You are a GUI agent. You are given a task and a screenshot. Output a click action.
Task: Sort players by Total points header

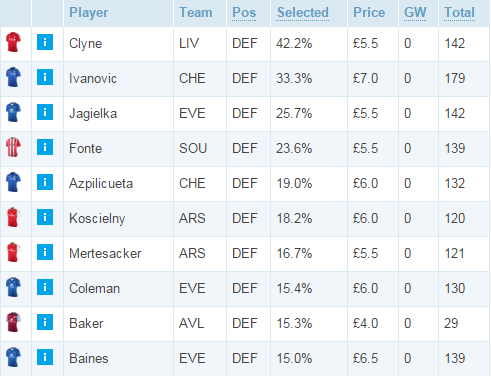pyautogui.click(x=459, y=13)
